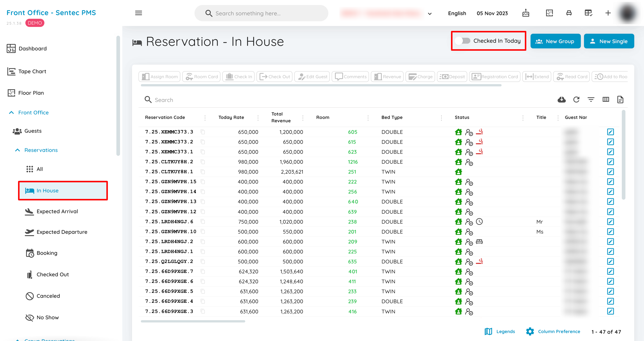Collapse the Front Office menu section
Viewport: 644px width, 341px height.
pos(11,113)
